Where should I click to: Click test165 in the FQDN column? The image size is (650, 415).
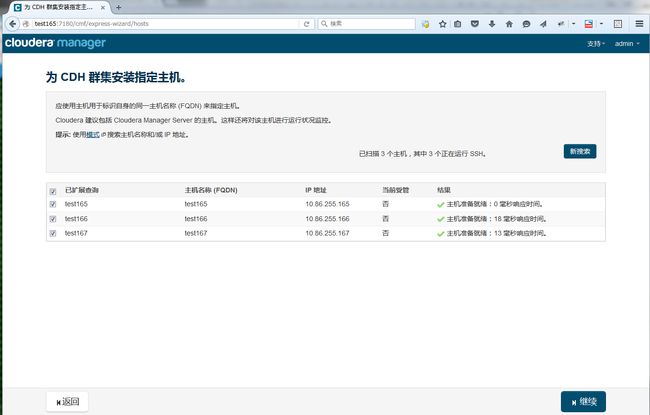click(196, 204)
